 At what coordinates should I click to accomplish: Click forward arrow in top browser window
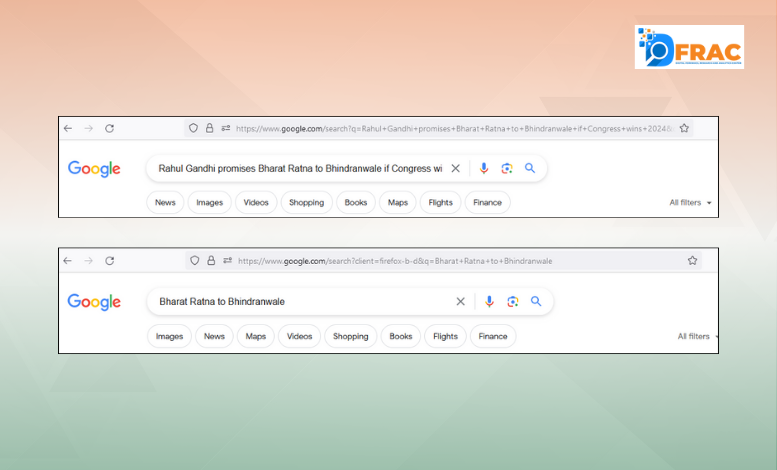coord(89,128)
